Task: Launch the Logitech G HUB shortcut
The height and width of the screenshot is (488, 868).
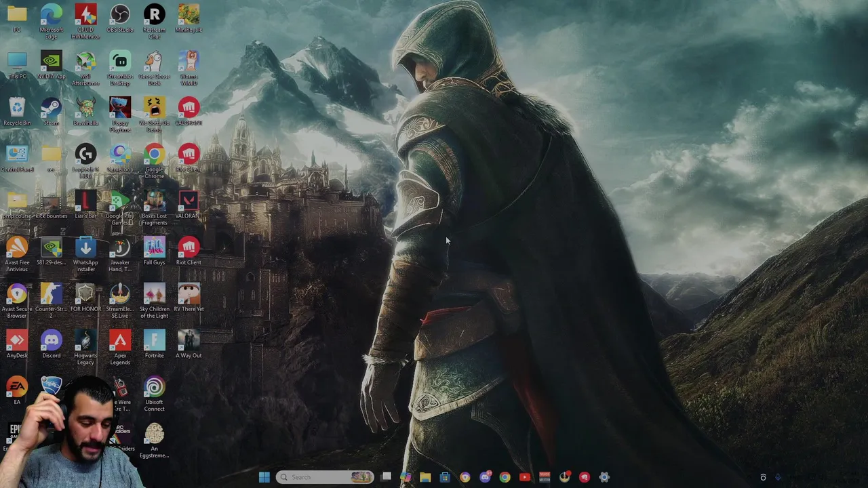Action: pos(85,161)
